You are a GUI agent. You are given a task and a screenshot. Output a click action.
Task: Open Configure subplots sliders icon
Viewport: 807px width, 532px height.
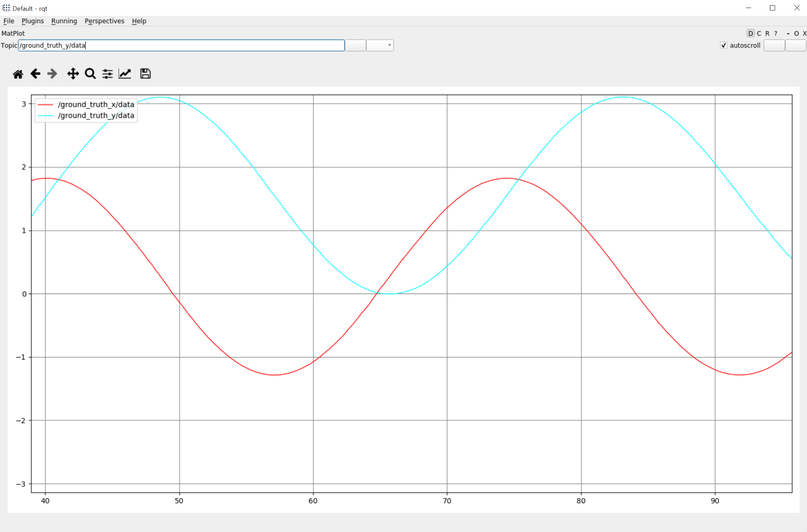[108, 74]
